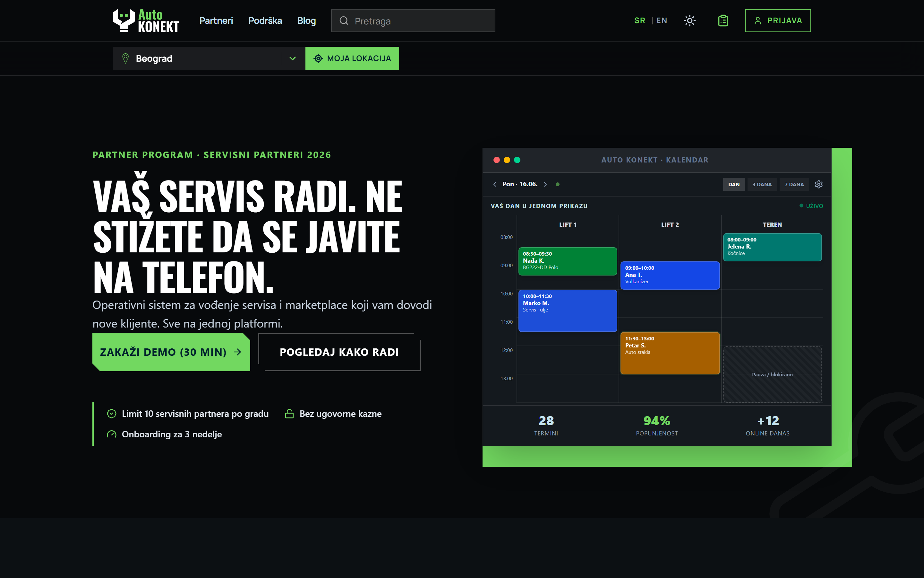
Task: Open the Partneri menu item
Action: coord(216,21)
